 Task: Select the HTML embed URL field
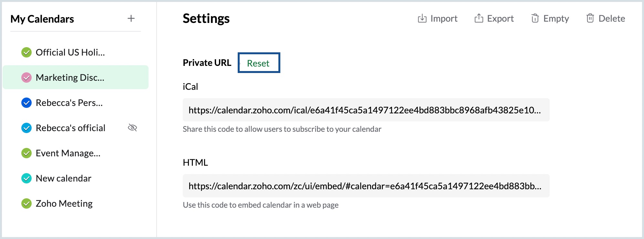pyautogui.click(x=366, y=186)
